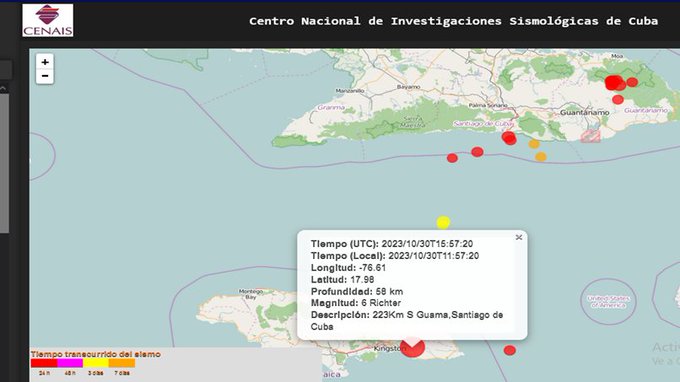Image resolution: width=680 pixels, height=382 pixels.
Task: Click the left sidebar scrollbar
Action: (x=4, y=163)
